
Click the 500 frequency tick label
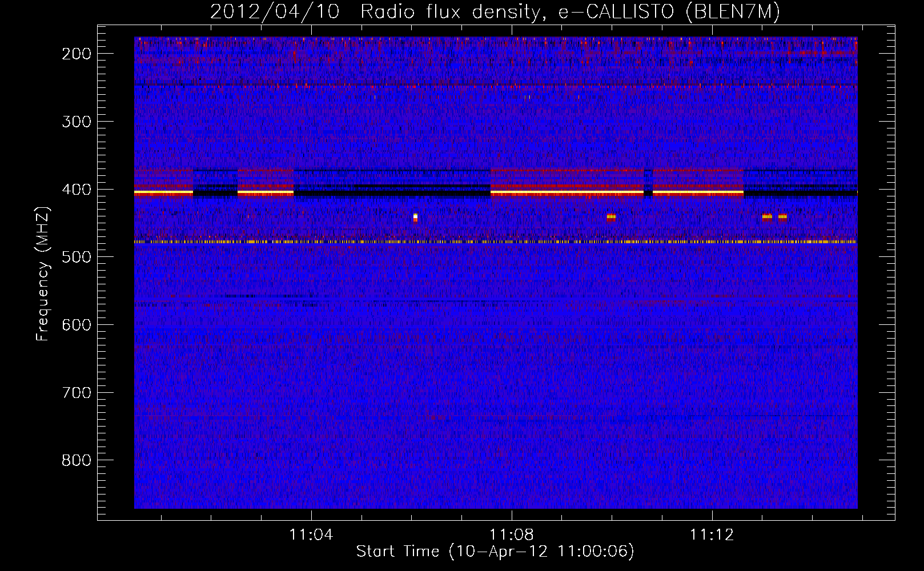[76, 257]
